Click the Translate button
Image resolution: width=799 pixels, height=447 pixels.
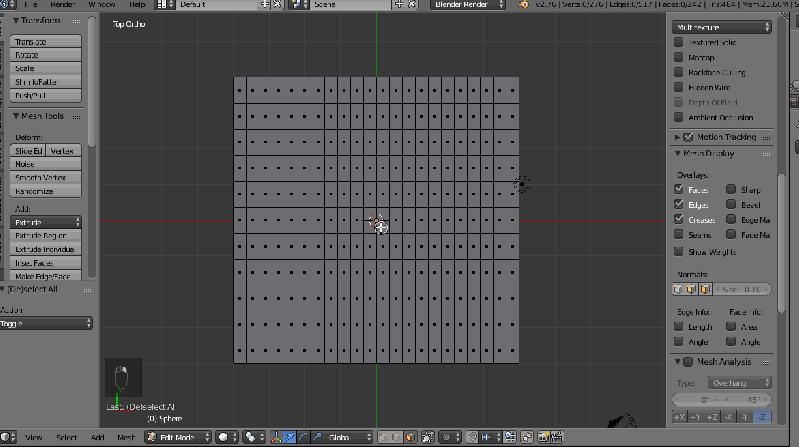[45, 41]
